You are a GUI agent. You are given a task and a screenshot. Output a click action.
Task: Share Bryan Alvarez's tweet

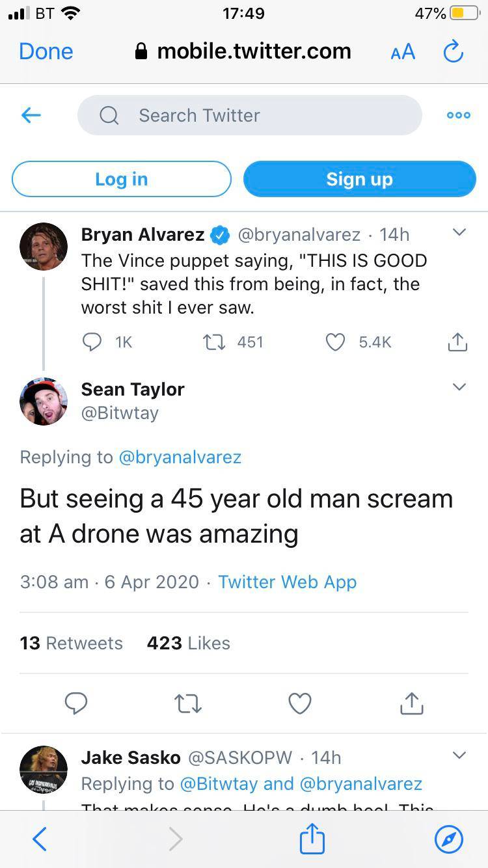[457, 342]
